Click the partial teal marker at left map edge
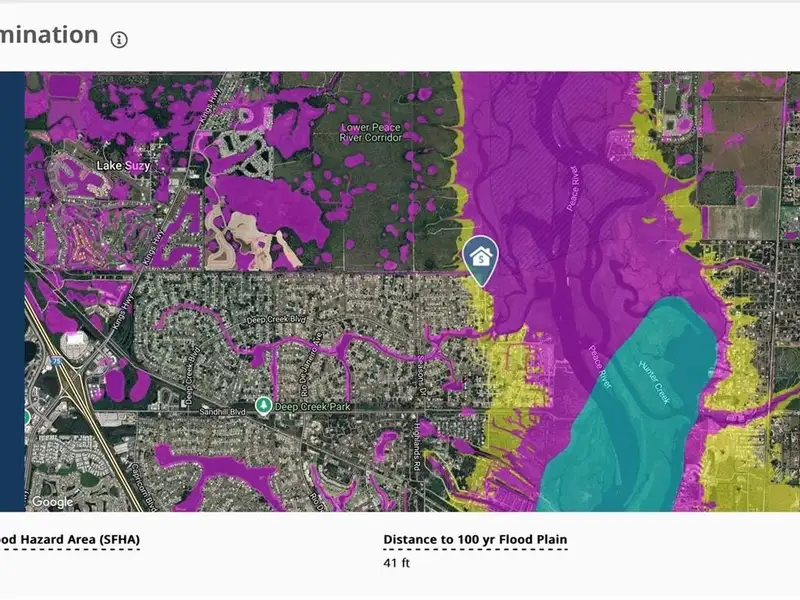 [27, 416]
